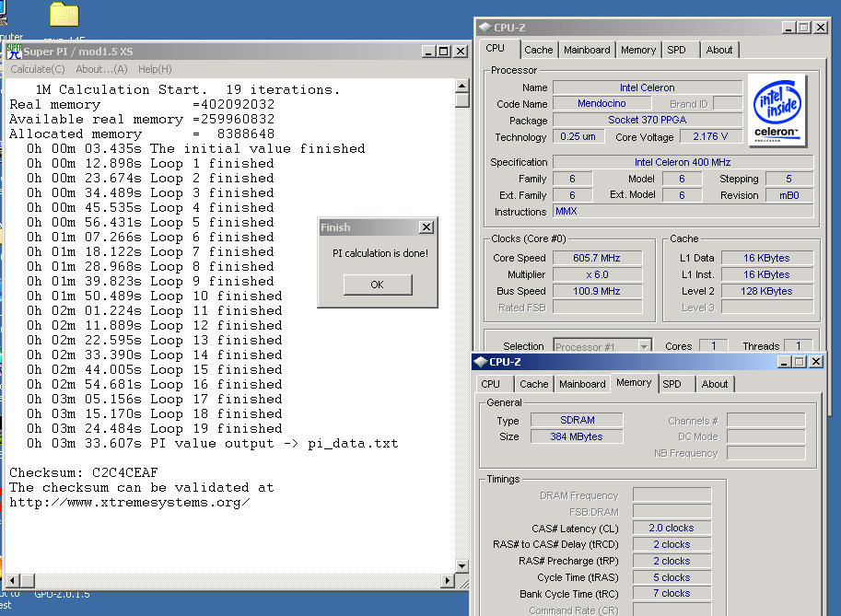Click memory Size value 384 MBytes
Image resolution: width=841 pixels, height=616 pixels.
578,436
